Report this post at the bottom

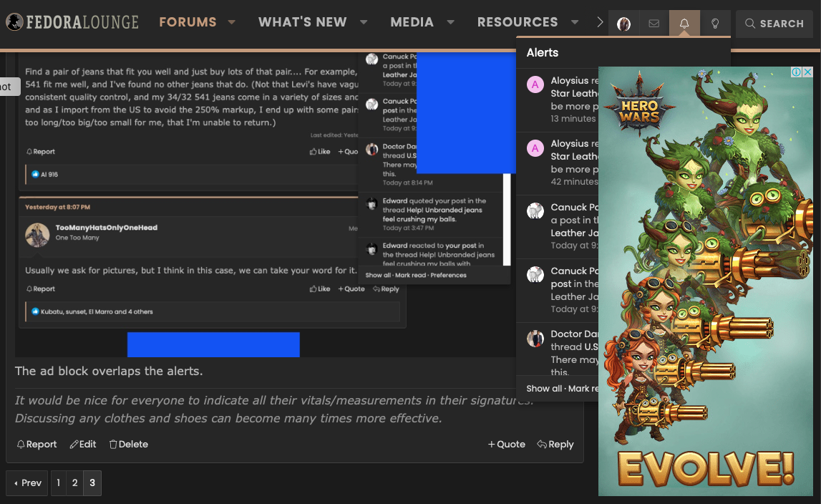(x=37, y=445)
